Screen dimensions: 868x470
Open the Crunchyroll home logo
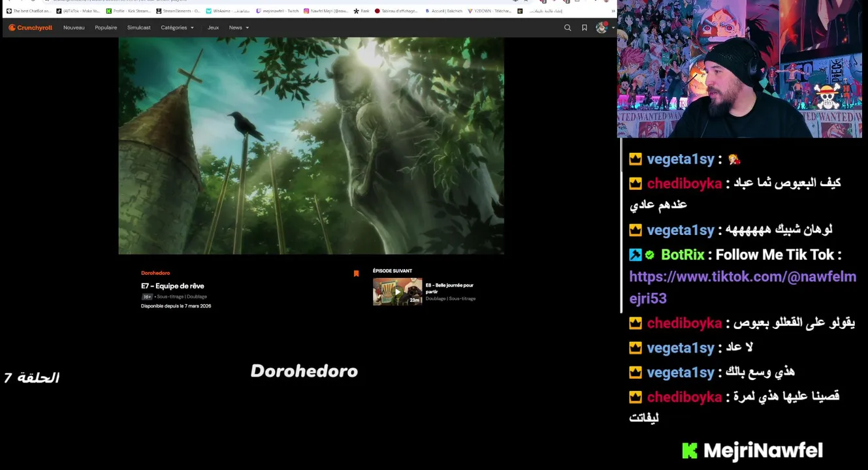click(x=30, y=27)
